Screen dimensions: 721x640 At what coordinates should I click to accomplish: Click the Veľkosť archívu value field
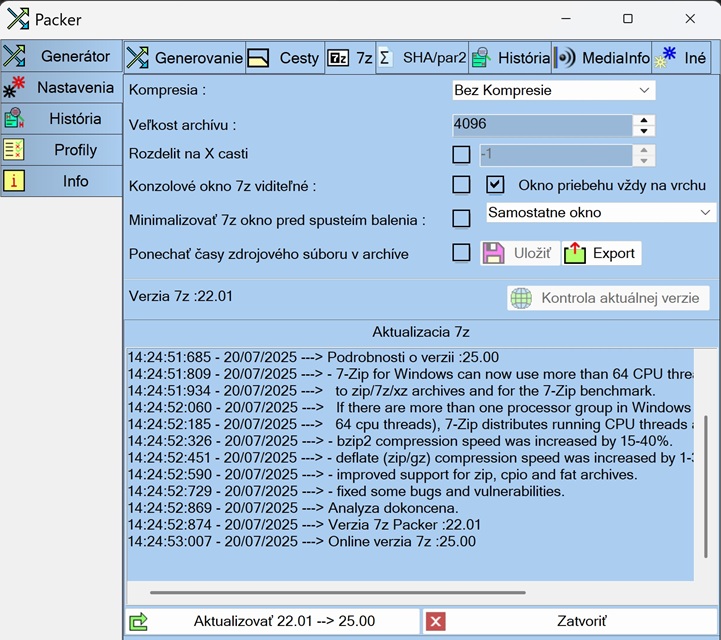(x=542, y=125)
